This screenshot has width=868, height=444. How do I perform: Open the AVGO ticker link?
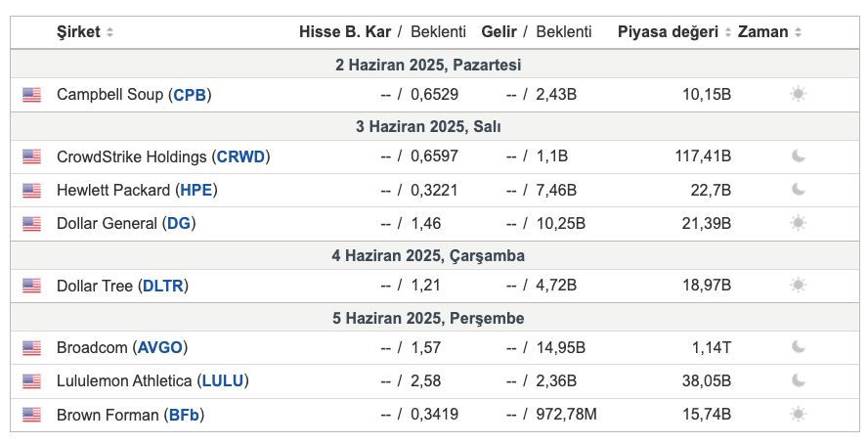(160, 348)
